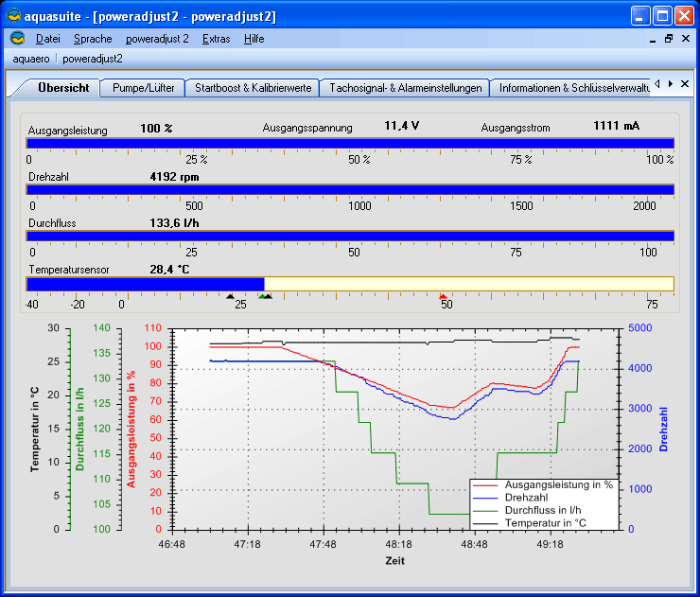Minimize the aquasuite window
Viewport: 700px width, 597px height.
640,16
